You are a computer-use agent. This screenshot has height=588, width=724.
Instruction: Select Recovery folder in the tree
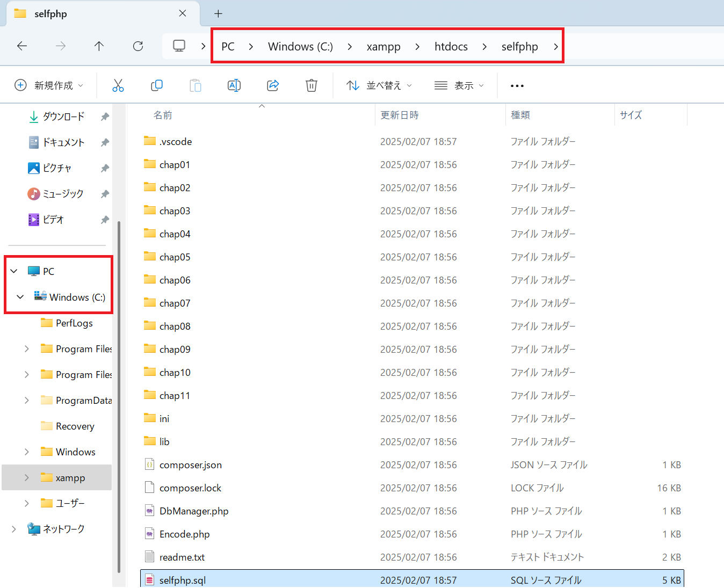[68, 426]
